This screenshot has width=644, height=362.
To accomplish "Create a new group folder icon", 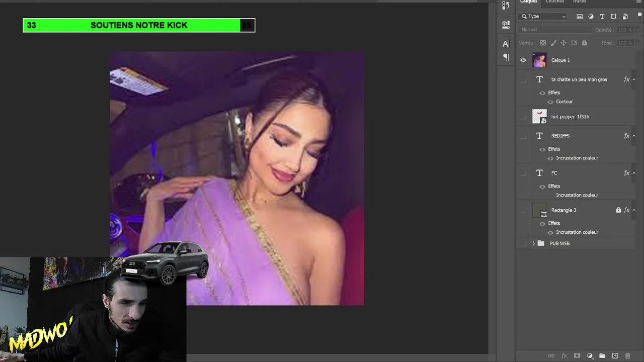I will (x=602, y=356).
